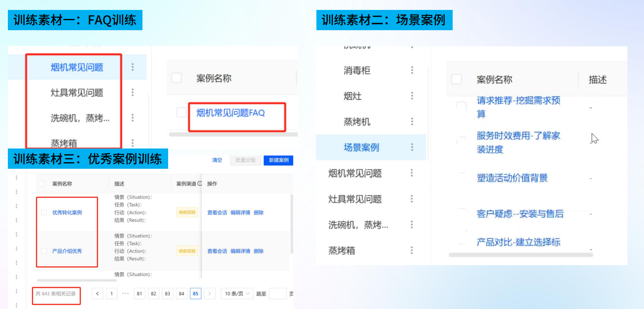Go to page 83 in pagination

click(168, 294)
